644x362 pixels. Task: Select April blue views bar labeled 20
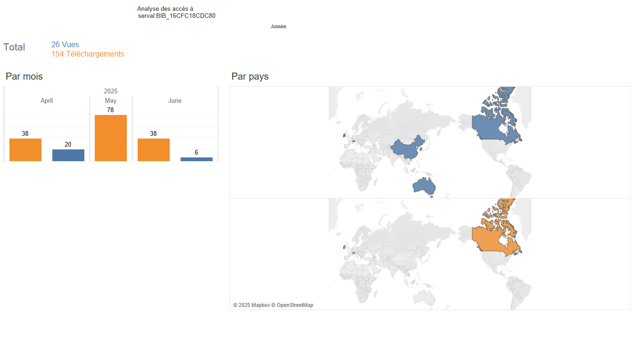point(68,156)
